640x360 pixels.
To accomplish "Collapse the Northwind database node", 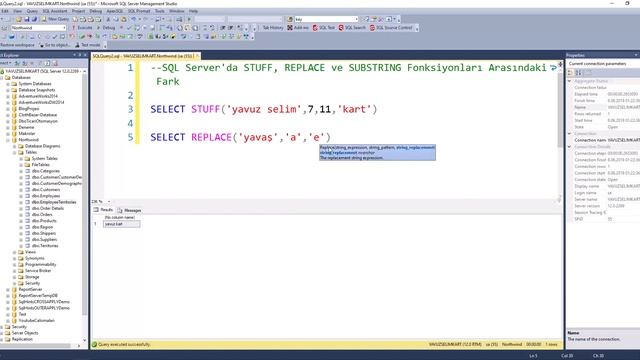I will [8, 140].
